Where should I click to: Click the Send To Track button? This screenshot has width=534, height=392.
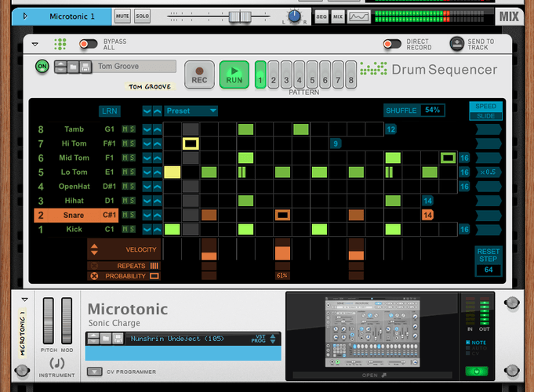456,44
